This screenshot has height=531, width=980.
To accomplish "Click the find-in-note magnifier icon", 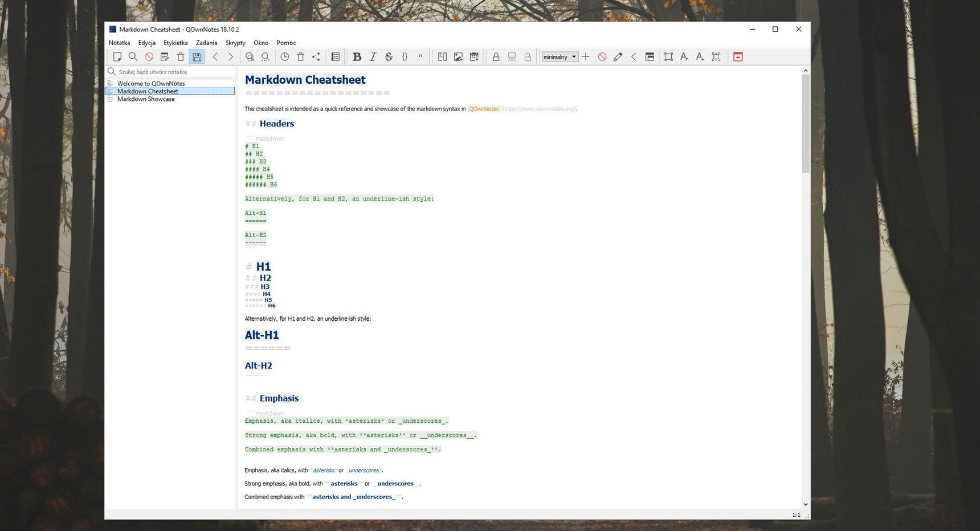I will (x=250, y=57).
